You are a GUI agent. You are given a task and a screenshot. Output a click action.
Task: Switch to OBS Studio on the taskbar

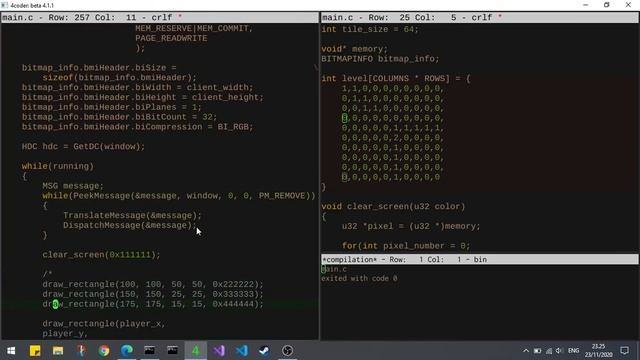coord(287,351)
